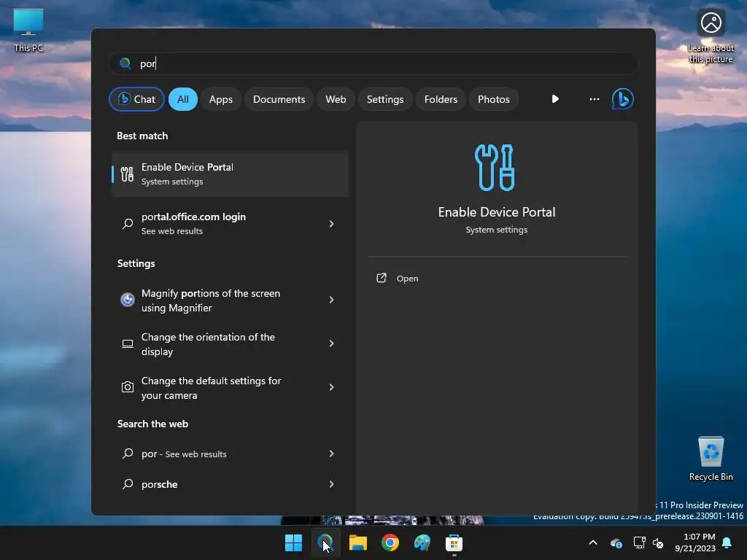Open the Paint app in taskbar

[422, 542]
